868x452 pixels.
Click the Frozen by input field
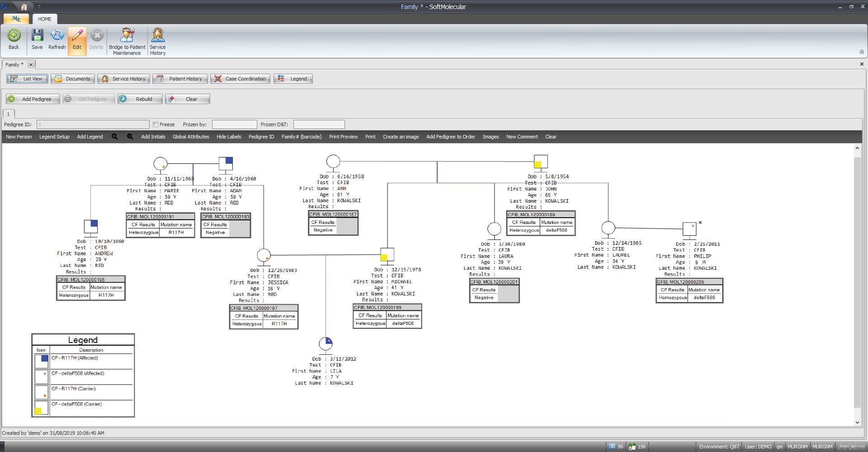(x=234, y=124)
